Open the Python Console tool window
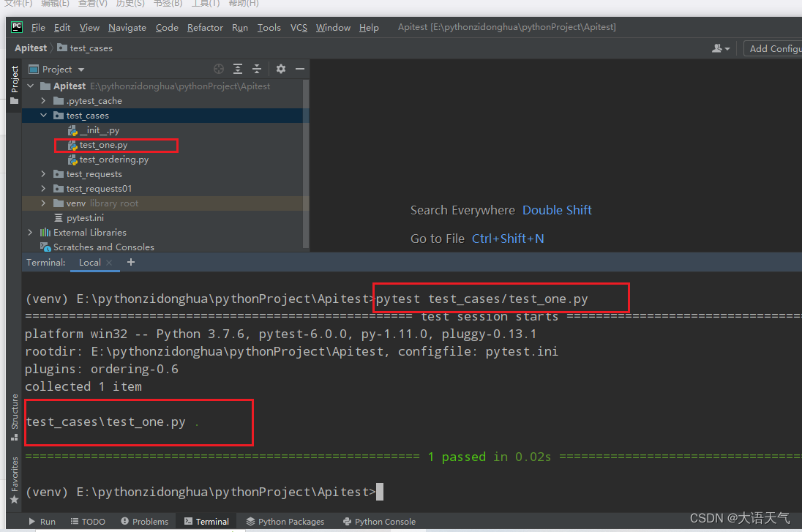 point(379,521)
